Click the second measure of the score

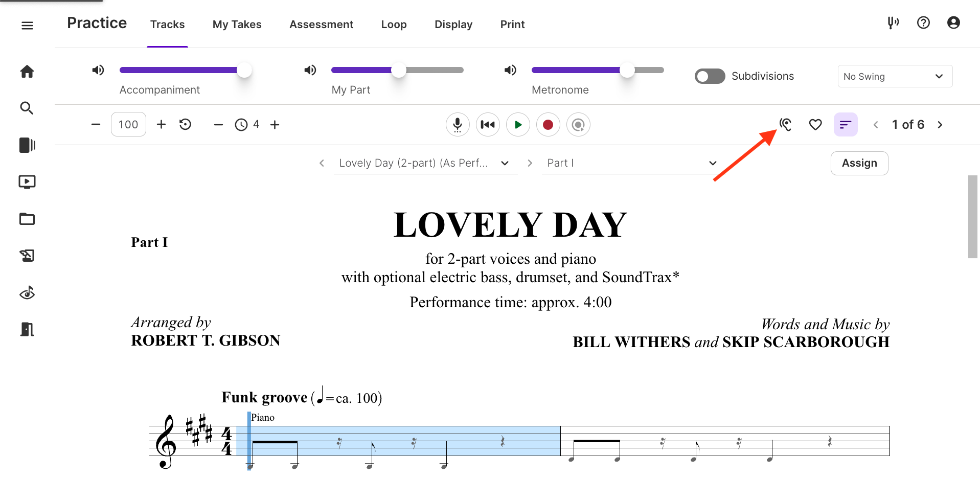pyautogui.click(x=725, y=441)
